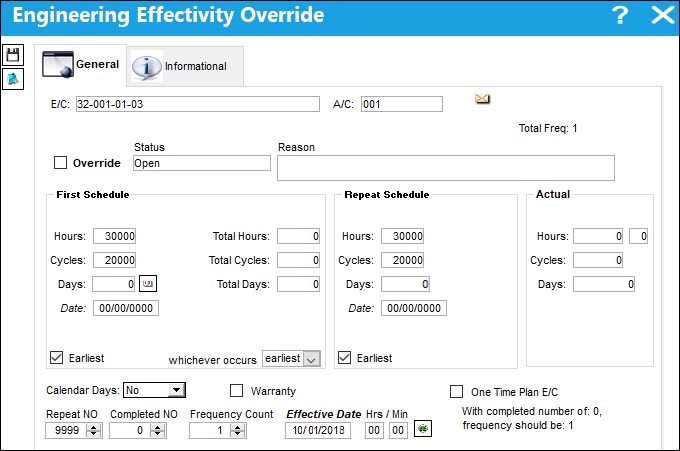Click the Total Days field
Viewport: 680px width, 451px height.
point(299,284)
